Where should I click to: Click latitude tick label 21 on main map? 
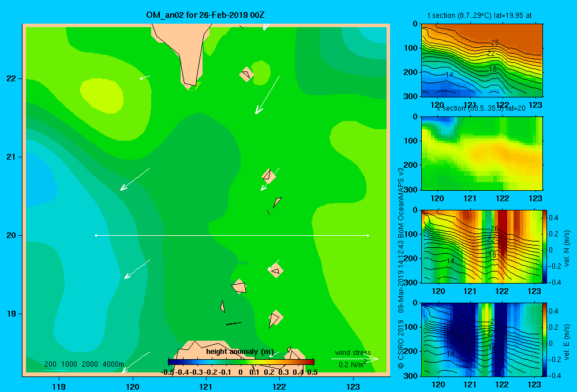11,157
